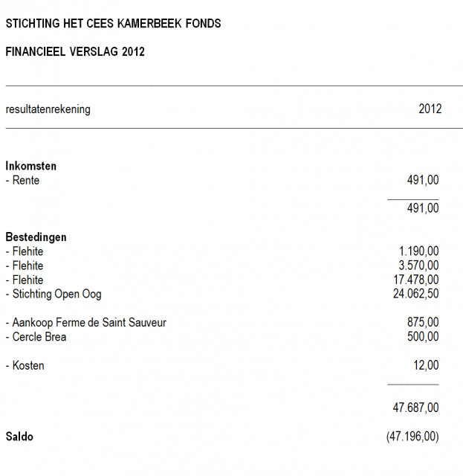463x476 pixels.
Task: Select the amount 24.062,50
Action: [416, 294]
